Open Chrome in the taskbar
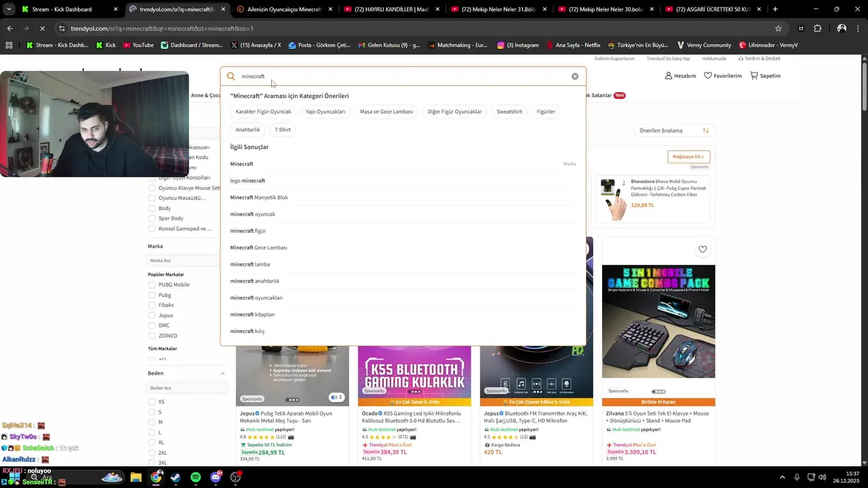 point(156,477)
